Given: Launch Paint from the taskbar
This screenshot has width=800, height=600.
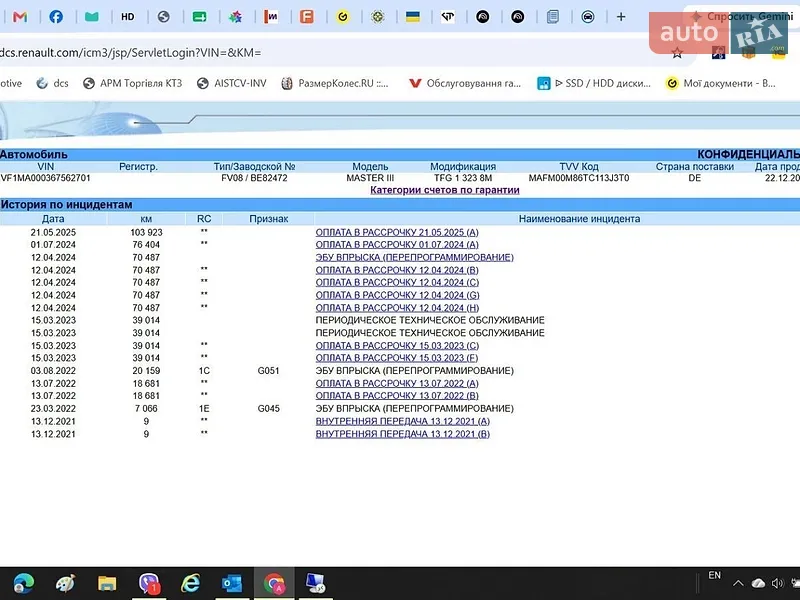Looking at the screenshot, I should click(x=65, y=583).
